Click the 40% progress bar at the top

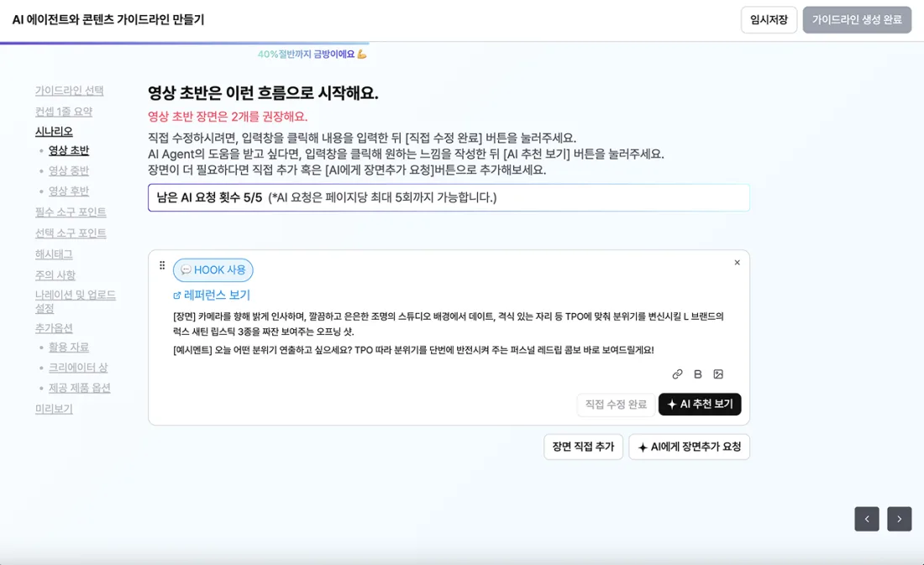[185, 43]
